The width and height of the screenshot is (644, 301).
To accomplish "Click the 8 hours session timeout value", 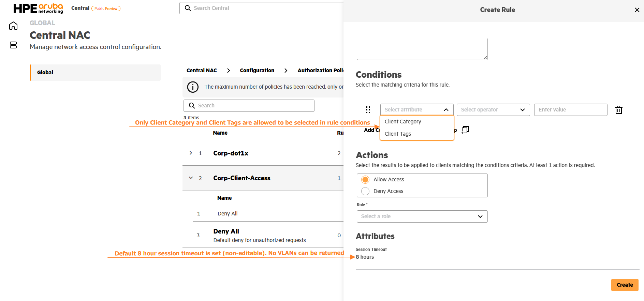I will point(365,257).
